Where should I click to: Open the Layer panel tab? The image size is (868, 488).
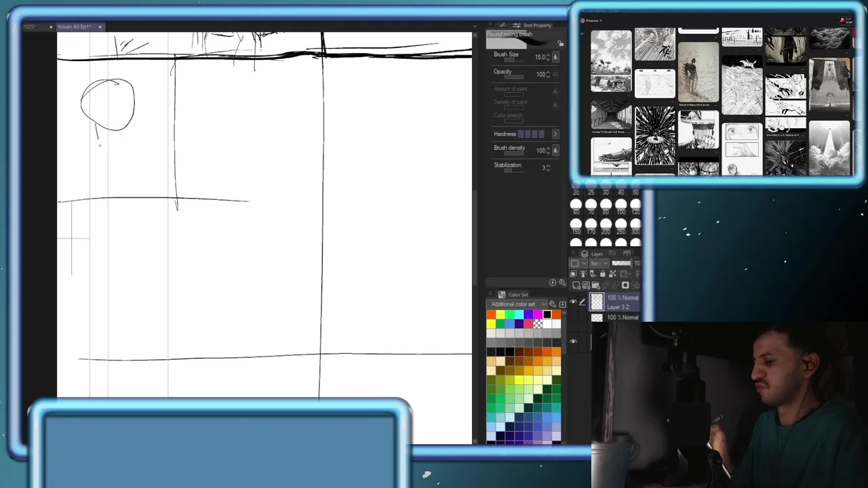coord(593,254)
